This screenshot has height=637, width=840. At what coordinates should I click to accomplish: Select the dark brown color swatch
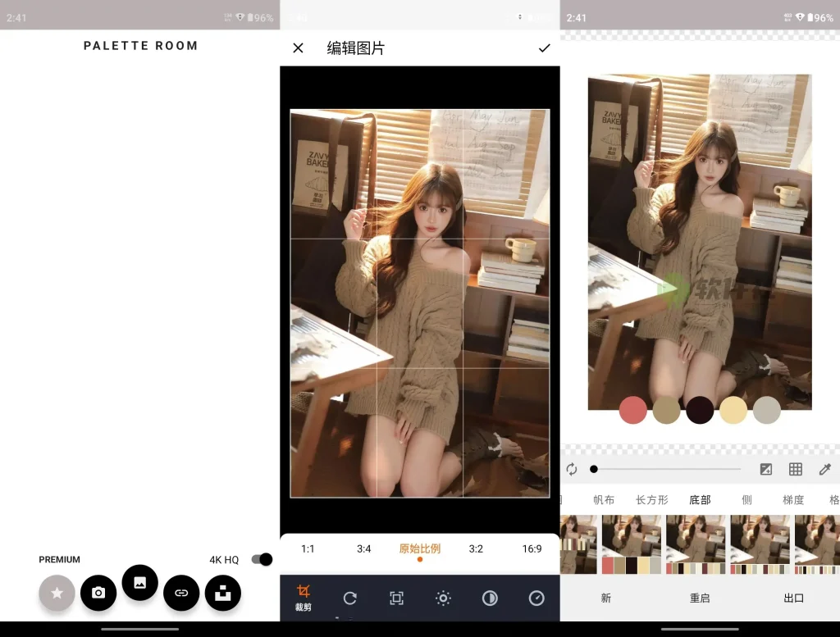pyautogui.click(x=700, y=410)
